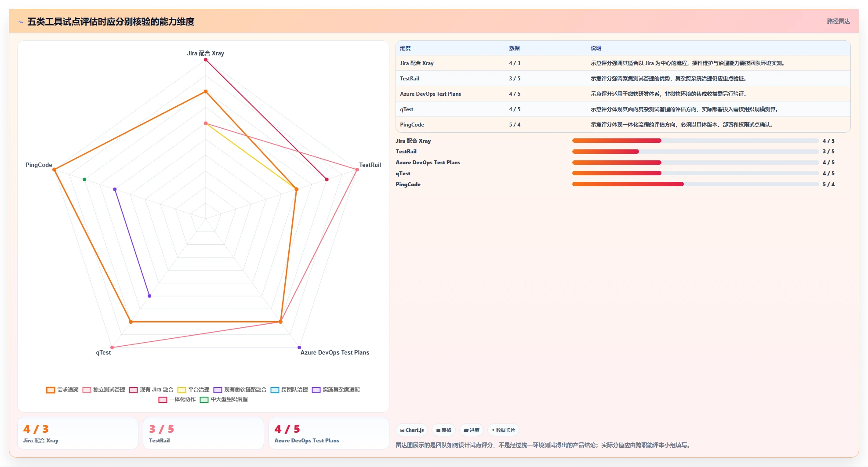Click the Jira 配合 Xray table row name
The width and height of the screenshot is (868, 467).
pos(417,63)
